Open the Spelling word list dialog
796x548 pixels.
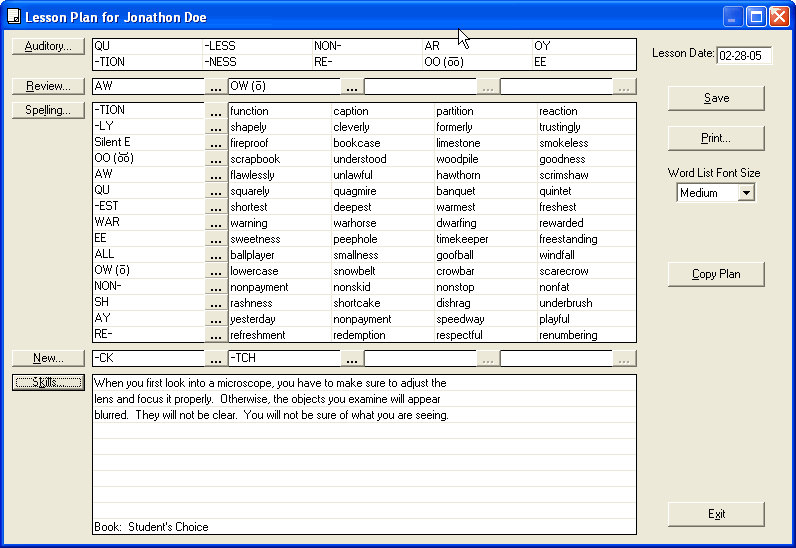[48, 110]
